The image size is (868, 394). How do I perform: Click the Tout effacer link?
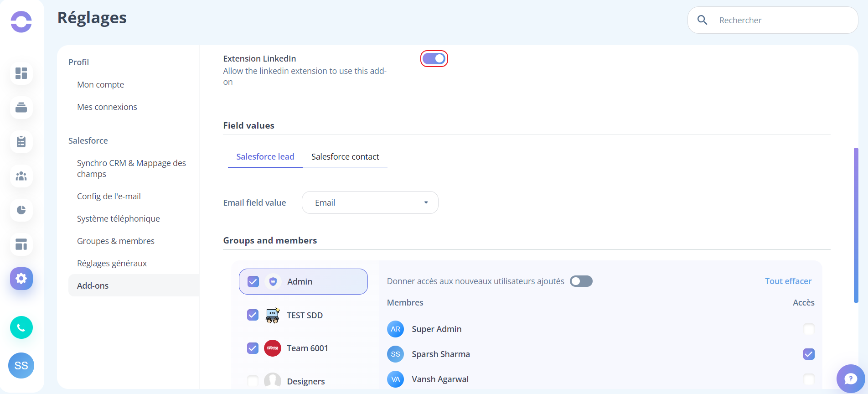click(788, 281)
